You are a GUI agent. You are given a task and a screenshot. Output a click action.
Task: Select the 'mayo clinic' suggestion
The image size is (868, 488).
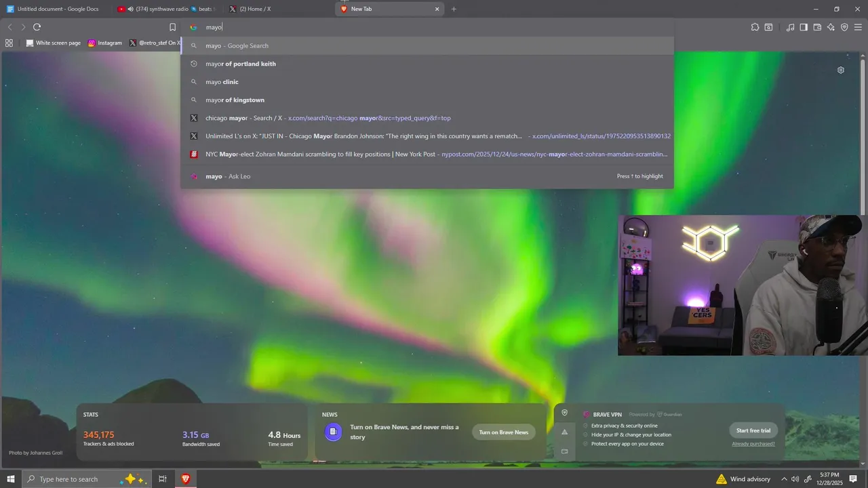(427, 82)
